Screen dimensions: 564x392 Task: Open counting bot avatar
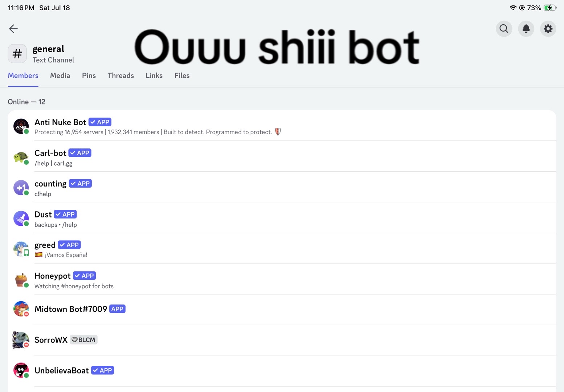click(x=21, y=188)
